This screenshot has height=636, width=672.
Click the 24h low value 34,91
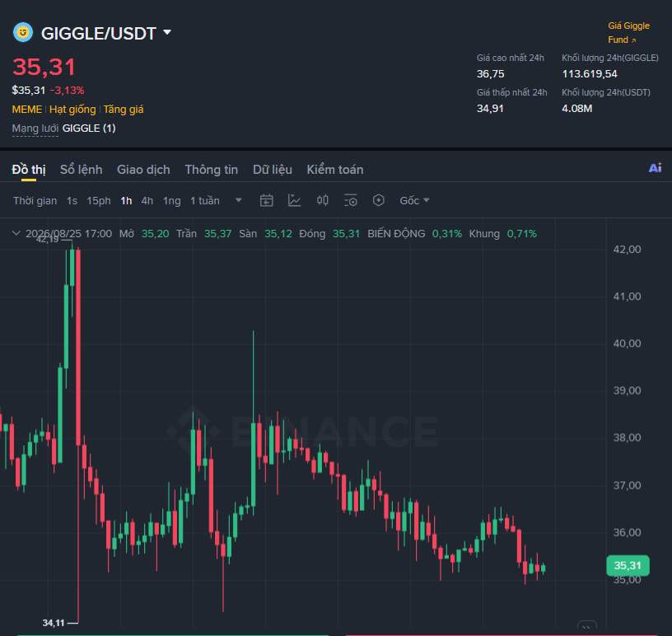pos(490,109)
